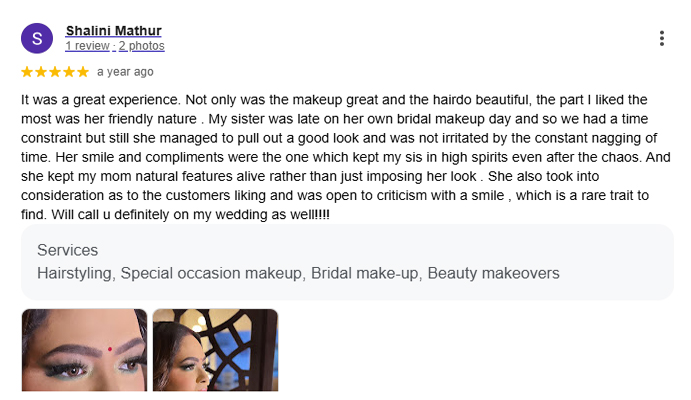This screenshot has height=400, width=691.
Task: Click the purple "S" profile avatar
Action: pyautogui.click(x=37, y=38)
